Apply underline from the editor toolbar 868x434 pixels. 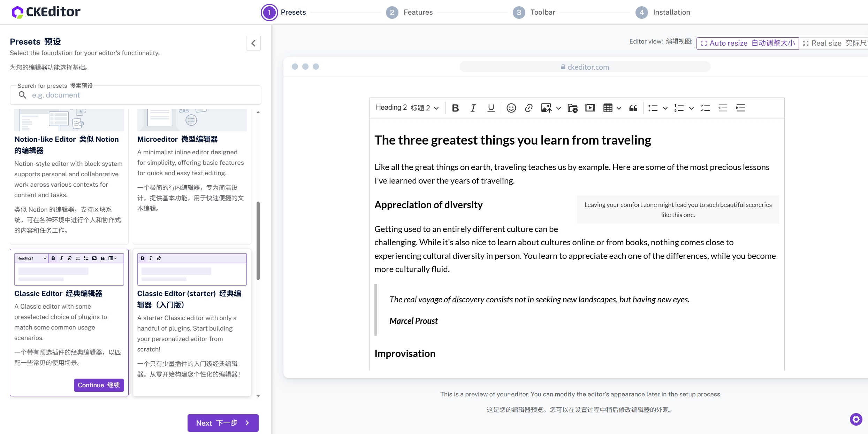pyautogui.click(x=491, y=108)
